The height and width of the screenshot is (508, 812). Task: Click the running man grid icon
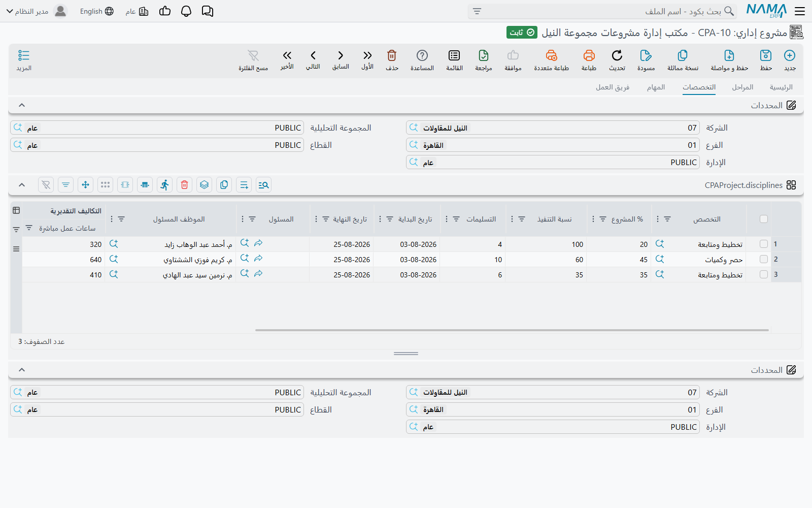point(165,185)
